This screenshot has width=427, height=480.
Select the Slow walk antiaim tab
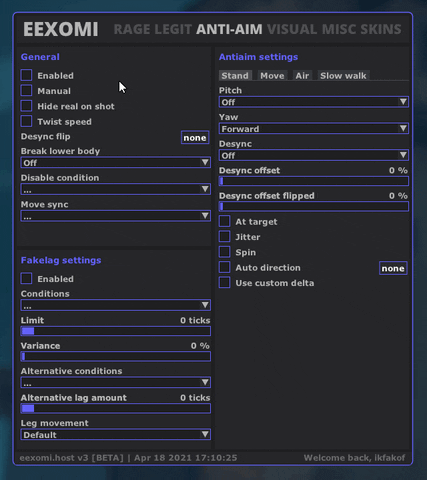pyautogui.click(x=343, y=76)
